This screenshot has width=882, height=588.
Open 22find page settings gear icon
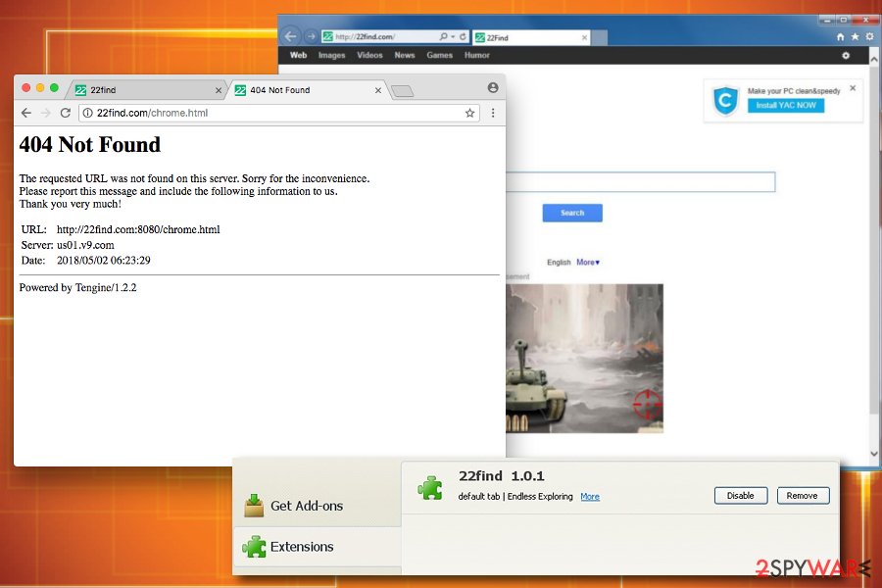pyautogui.click(x=846, y=56)
